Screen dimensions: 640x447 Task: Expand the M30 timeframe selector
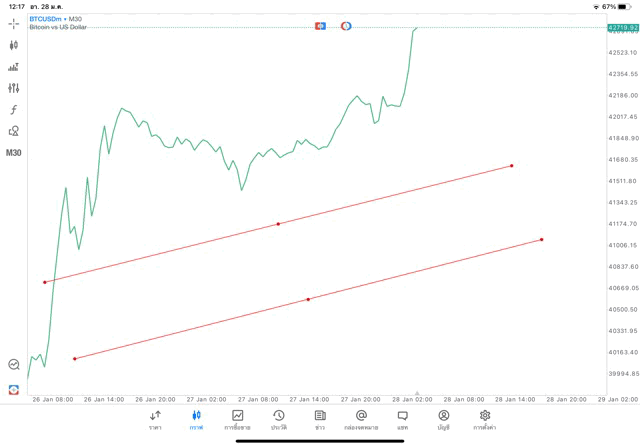14,153
